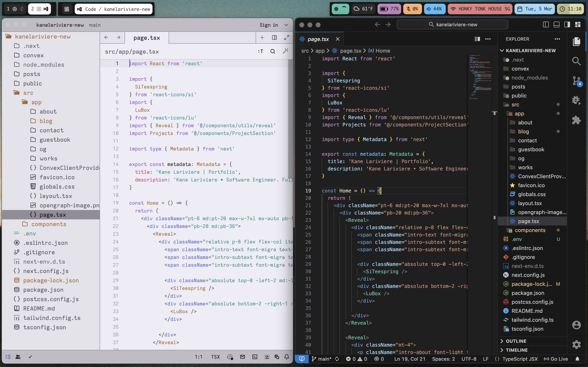Open the dropdown next to Sign in

[x=286, y=25]
